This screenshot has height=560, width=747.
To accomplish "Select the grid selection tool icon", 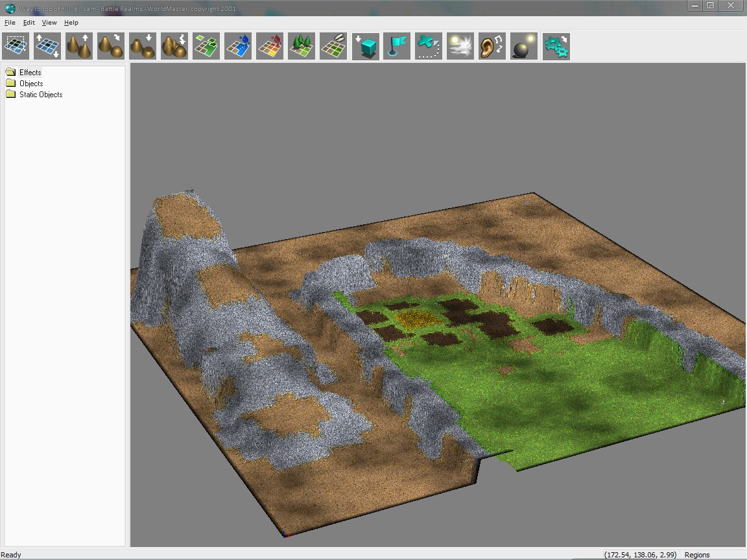I will 16,46.
